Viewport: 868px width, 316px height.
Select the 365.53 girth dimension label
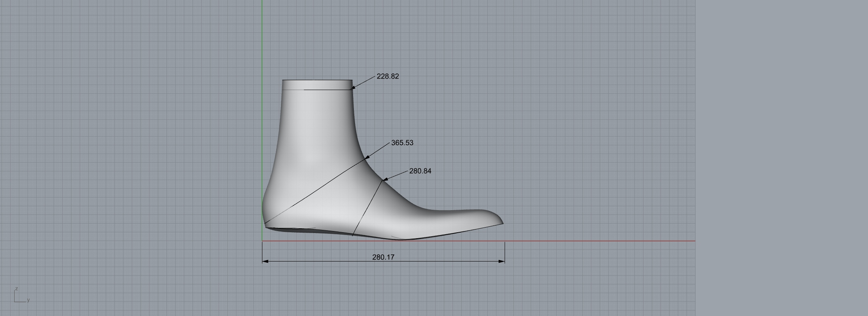click(402, 143)
